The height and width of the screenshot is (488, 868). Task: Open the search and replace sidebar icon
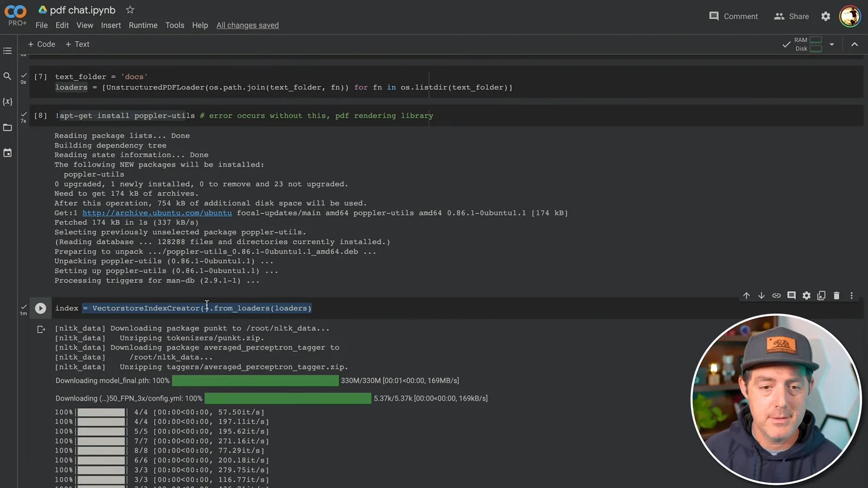point(7,76)
